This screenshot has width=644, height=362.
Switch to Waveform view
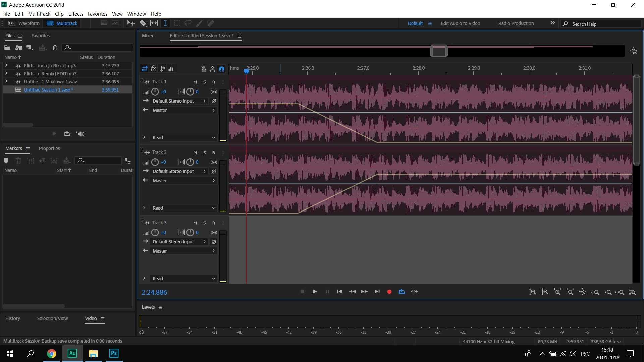click(x=24, y=23)
